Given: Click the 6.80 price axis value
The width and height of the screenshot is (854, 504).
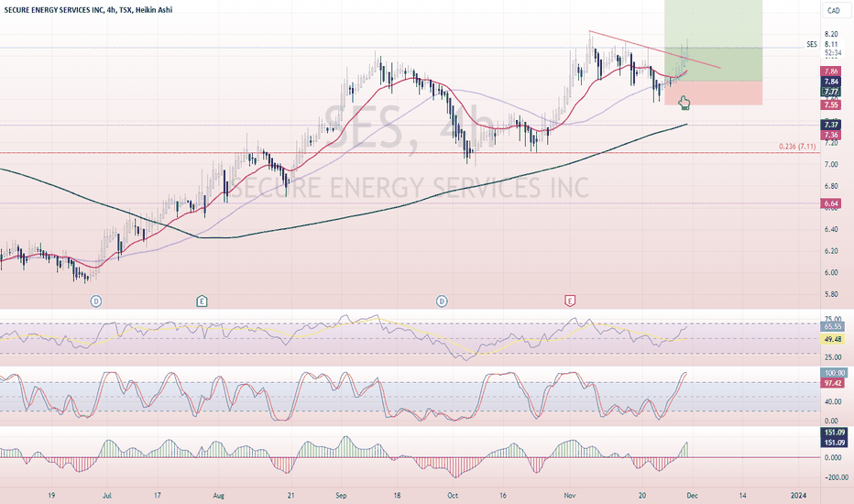Looking at the screenshot, I should click(x=831, y=186).
